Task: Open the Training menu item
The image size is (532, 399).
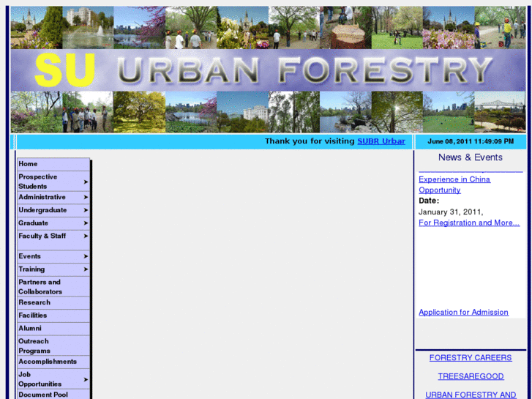Action: pos(53,269)
